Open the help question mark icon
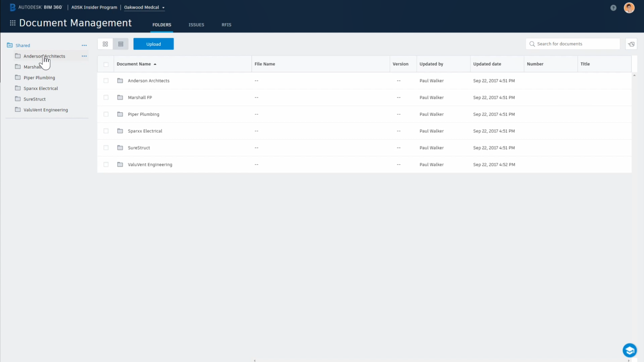Viewport: 644px width, 362px height. point(613,8)
